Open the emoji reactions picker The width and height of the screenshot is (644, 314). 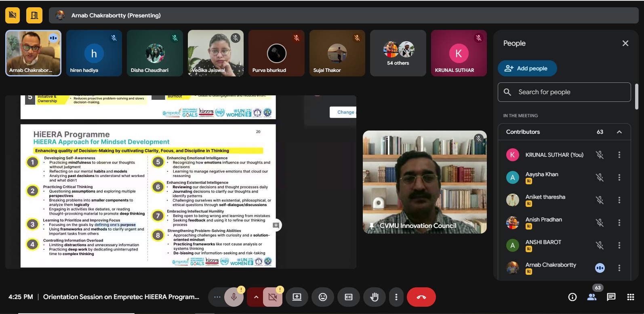[323, 297]
